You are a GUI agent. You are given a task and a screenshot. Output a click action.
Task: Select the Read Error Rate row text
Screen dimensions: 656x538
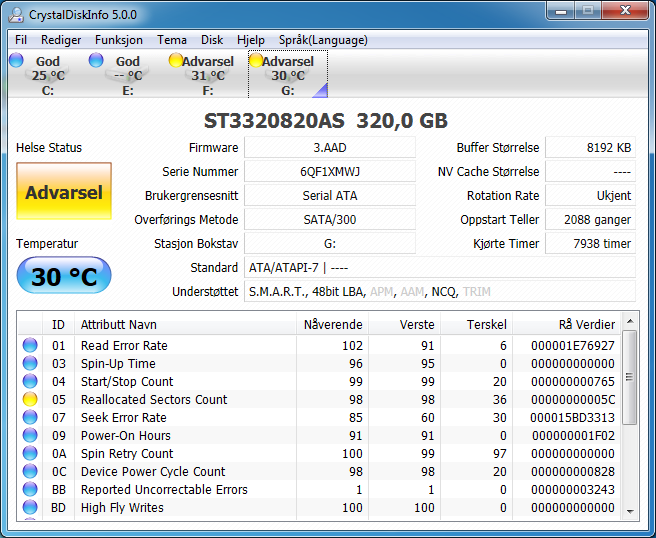click(x=124, y=345)
